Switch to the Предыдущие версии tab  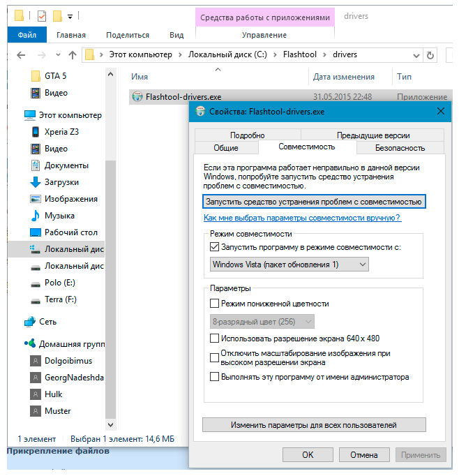(373, 135)
